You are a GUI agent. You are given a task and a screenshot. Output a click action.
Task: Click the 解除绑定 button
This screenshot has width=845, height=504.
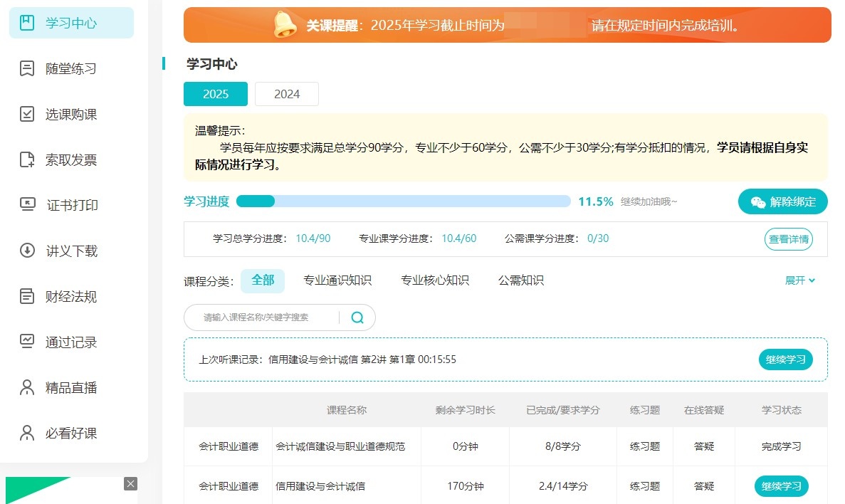(x=782, y=201)
